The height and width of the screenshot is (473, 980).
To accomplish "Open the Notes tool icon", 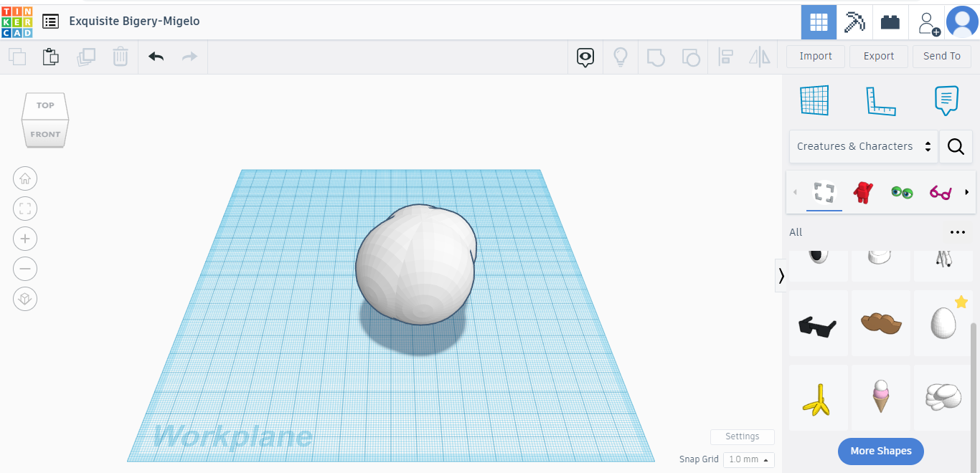I will (946, 101).
